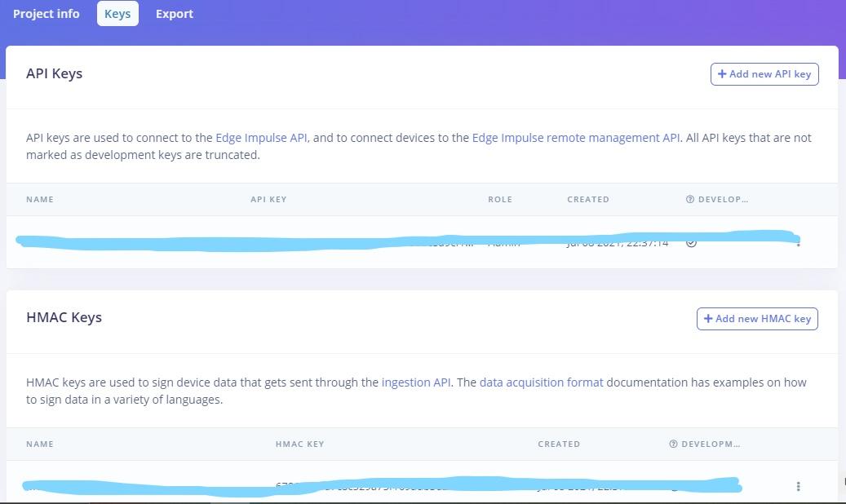This screenshot has width=846, height=504.
Task: Click the CREATED header in API Keys table
Action: [588, 200]
